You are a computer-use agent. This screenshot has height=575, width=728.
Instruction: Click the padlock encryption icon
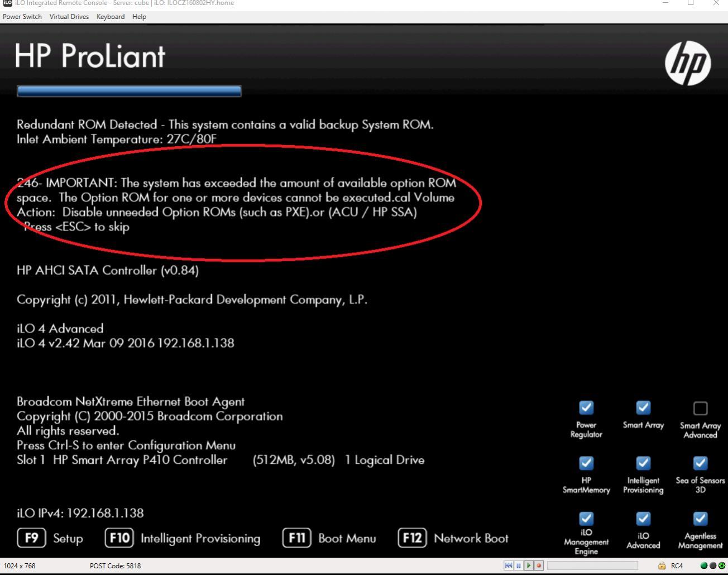tap(662, 566)
